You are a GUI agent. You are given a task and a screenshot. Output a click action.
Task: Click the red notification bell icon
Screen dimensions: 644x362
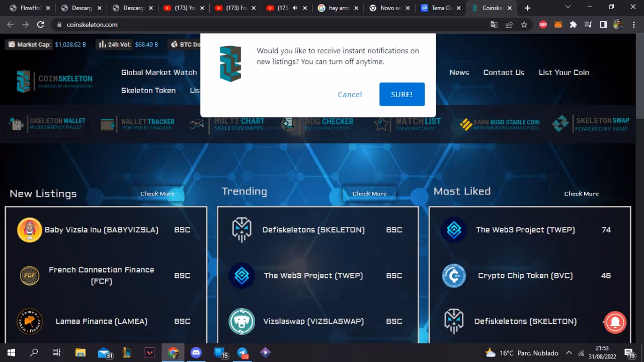coord(615,322)
